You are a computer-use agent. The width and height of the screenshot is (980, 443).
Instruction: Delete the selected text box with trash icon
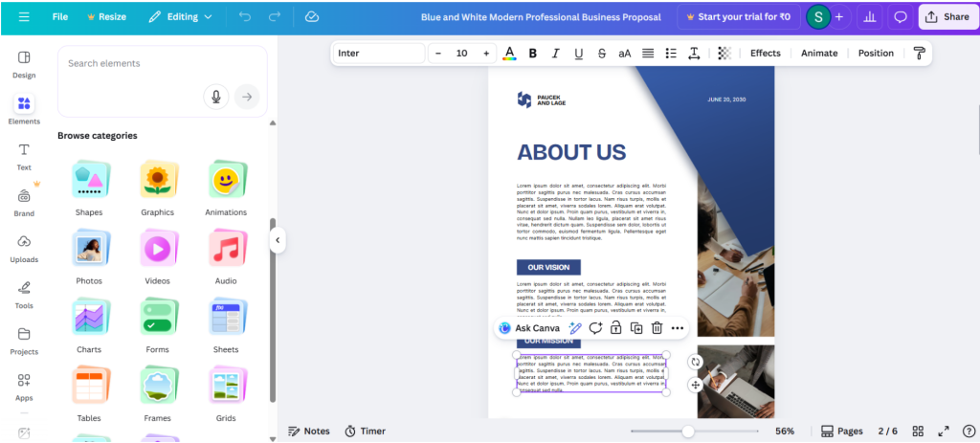click(x=657, y=328)
